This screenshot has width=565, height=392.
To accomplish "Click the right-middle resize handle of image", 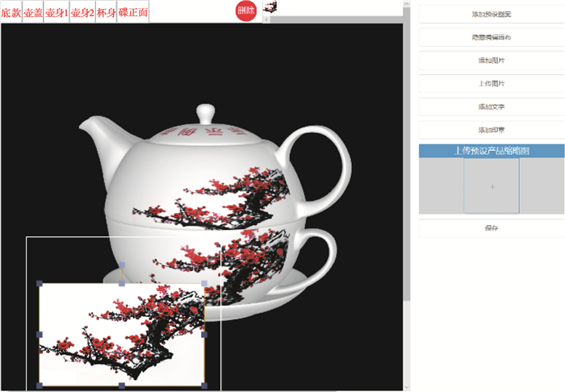I will (204, 334).
